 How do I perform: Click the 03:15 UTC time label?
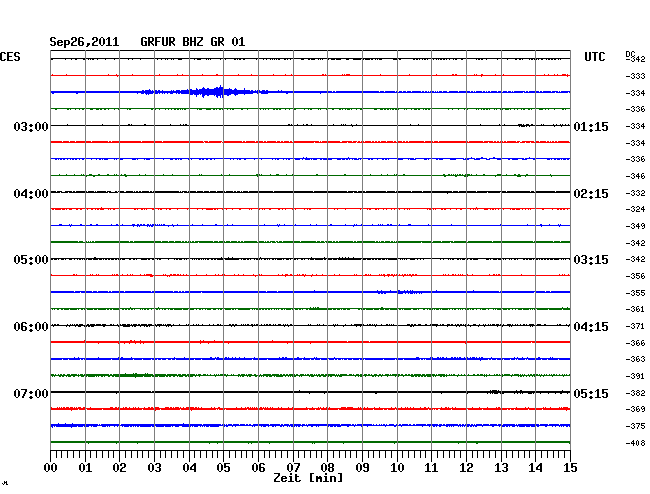click(591, 260)
